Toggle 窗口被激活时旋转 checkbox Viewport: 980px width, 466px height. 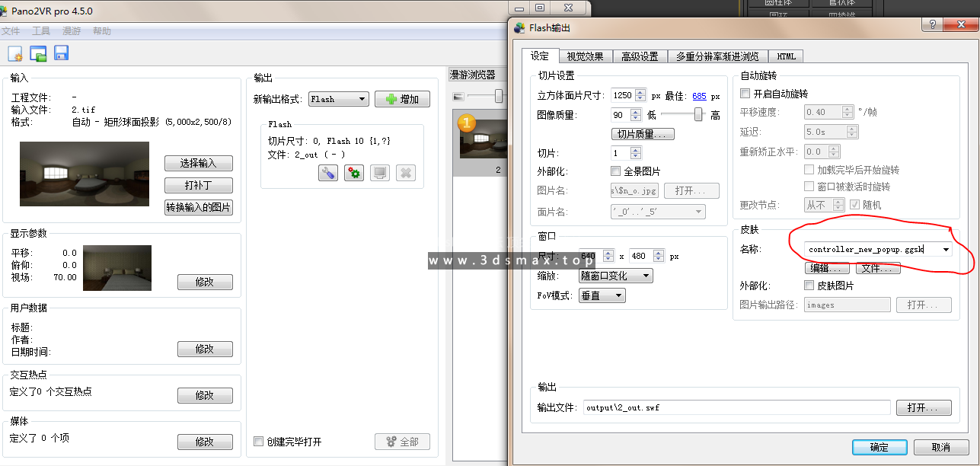coord(809,187)
